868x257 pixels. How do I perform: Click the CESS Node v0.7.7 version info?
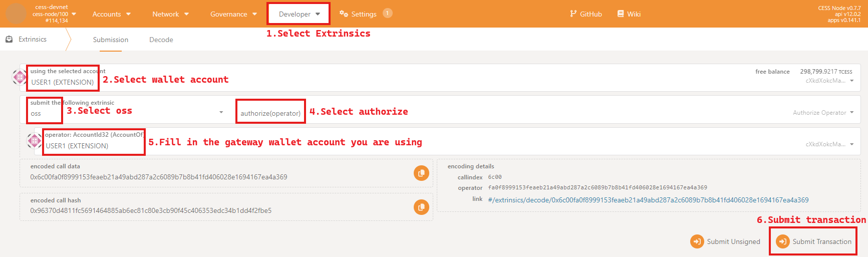(x=839, y=8)
